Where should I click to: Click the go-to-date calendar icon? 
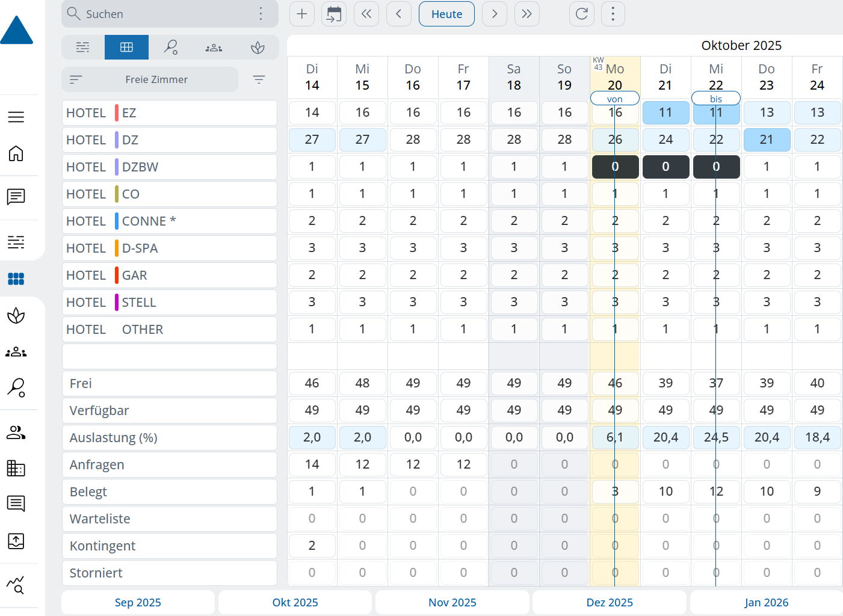click(x=334, y=14)
